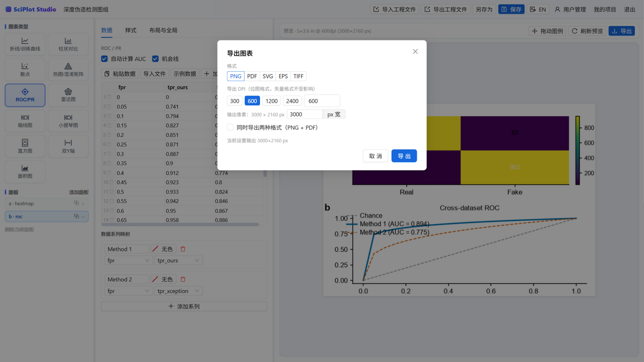Click the output pixel width input field
This screenshot has width=644, height=362.
point(305,114)
